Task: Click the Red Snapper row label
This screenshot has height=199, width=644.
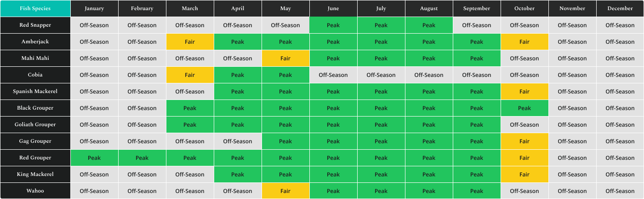Action: [x=35, y=25]
